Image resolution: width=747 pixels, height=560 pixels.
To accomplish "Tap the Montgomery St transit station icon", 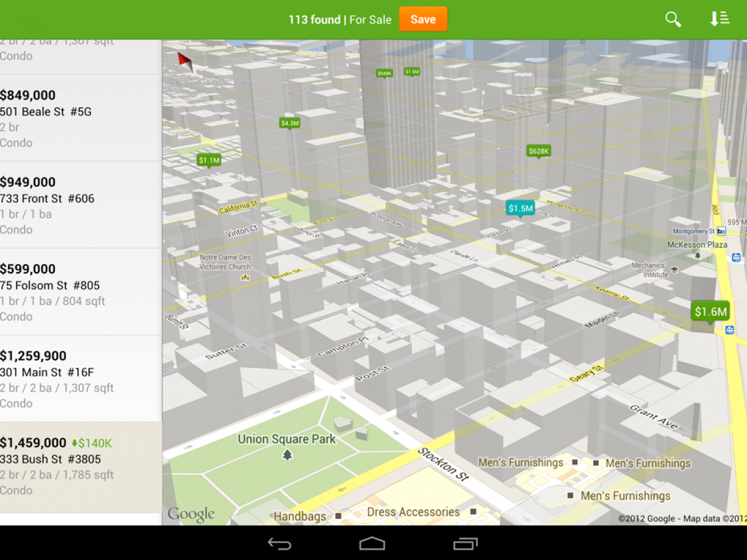I will coord(721,231).
